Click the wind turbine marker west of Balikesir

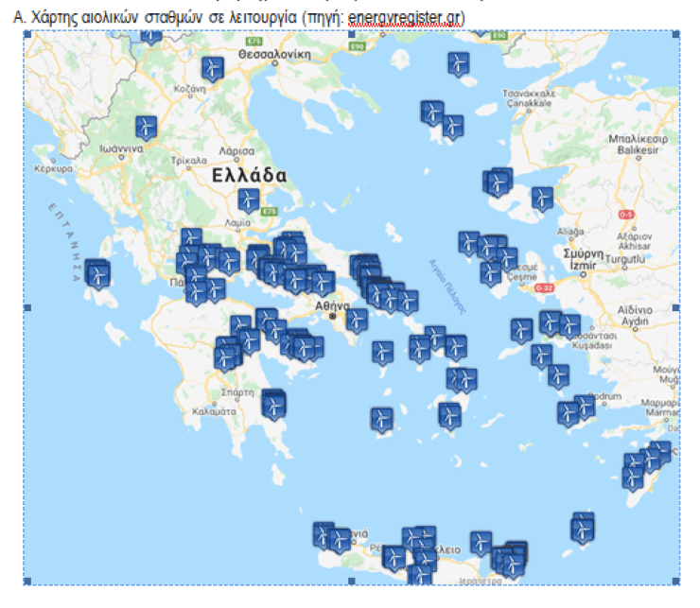click(x=541, y=198)
